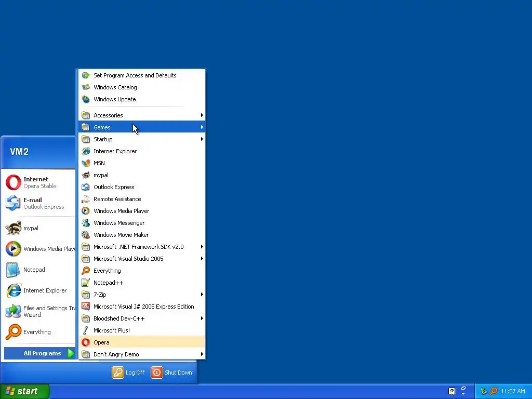The image size is (532, 399).
Task: Click the help question-mark icon on taskbar
Action: point(451,391)
